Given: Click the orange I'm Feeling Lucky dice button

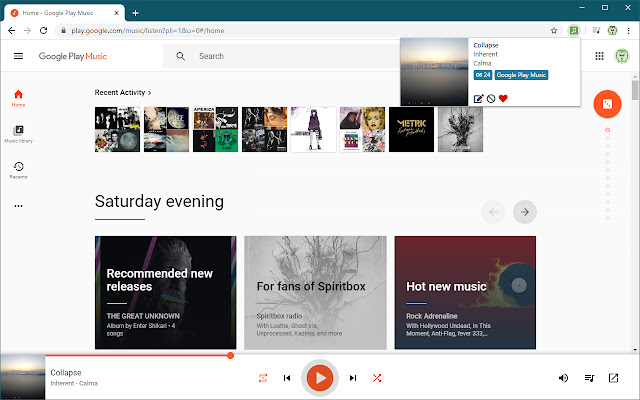Looking at the screenshot, I should pyautogui.click(x=606, y=105).
